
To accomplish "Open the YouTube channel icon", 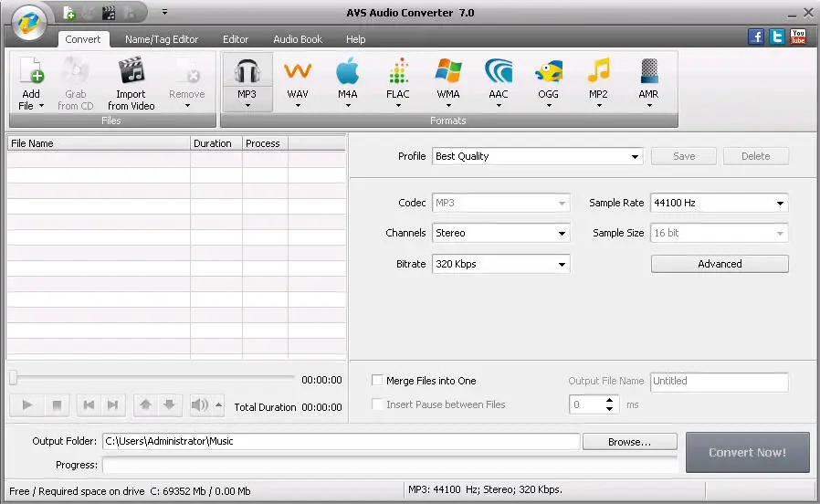I will click(797, 37).
